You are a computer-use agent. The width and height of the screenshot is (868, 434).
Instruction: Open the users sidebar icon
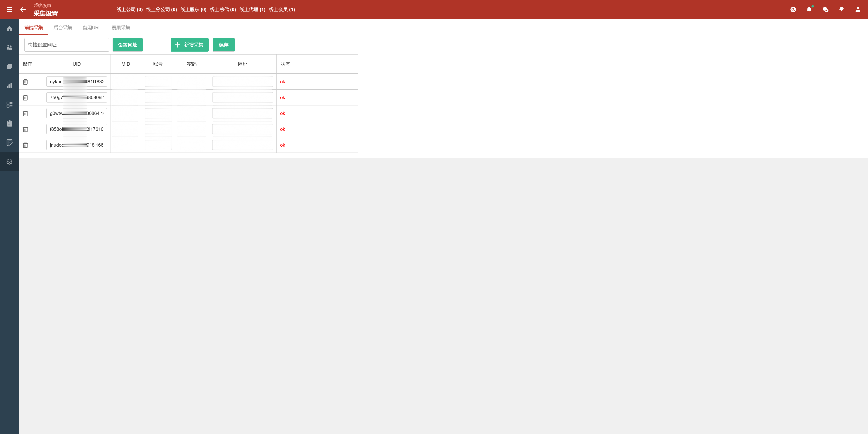[x=9, y=48]
